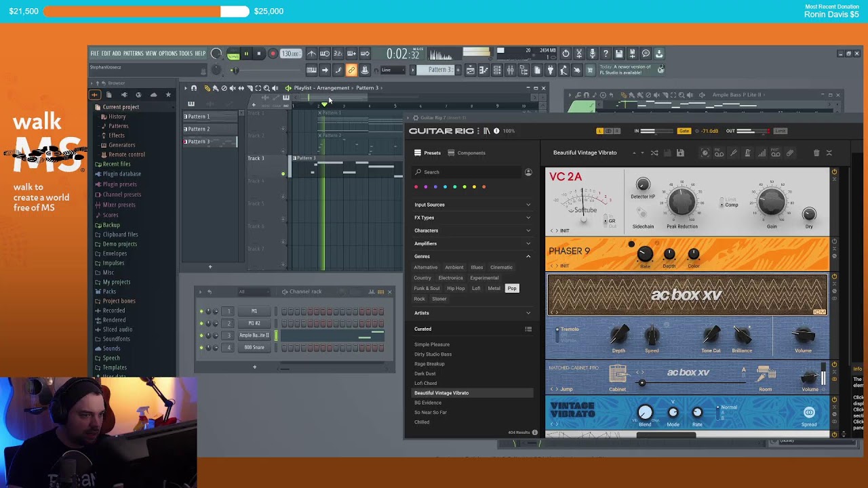The width and height of the screenshot is (868, 488).
Task: Select the playlist magnet snap icon
Action: (x=194, y=88)
